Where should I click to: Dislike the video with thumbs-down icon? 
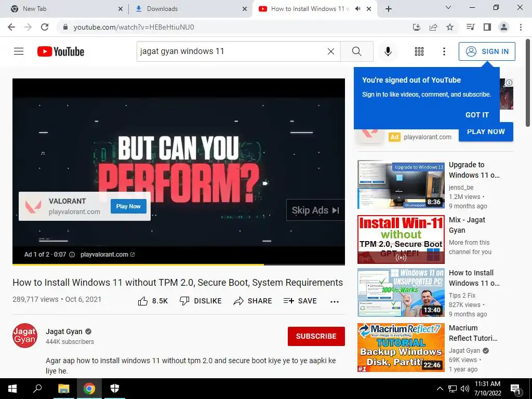[x=184, y=301]
